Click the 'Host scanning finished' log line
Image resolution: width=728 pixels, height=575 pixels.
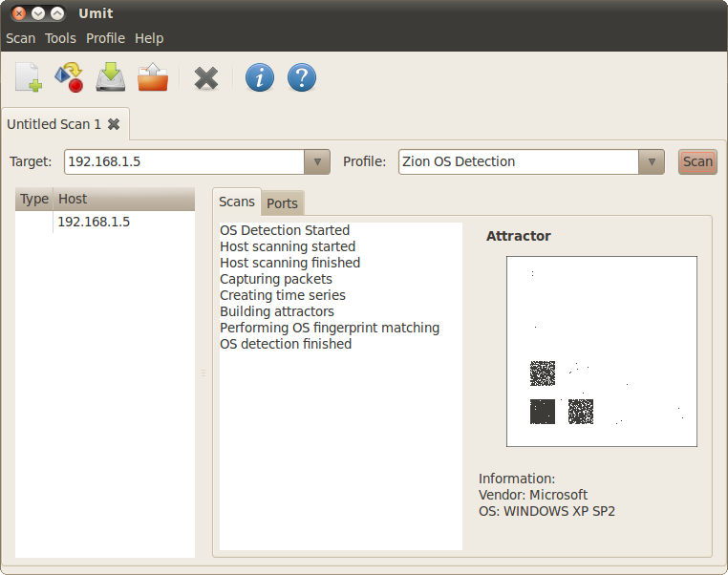(289, 263)
